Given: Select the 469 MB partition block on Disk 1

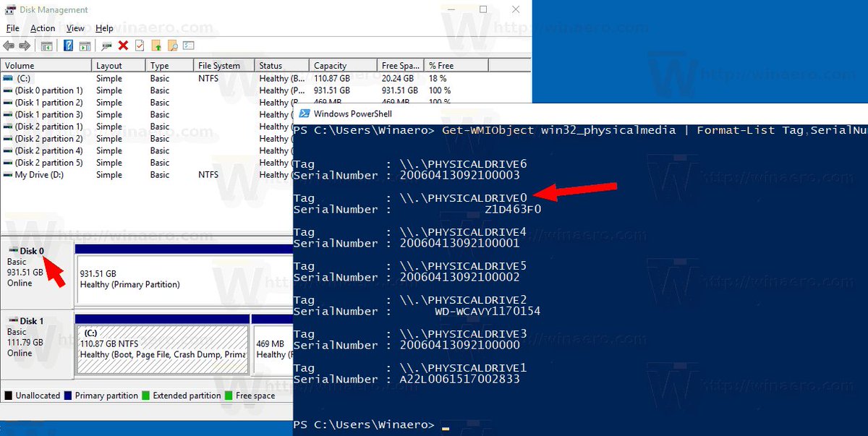Looking at the screenshot, I should (x=272, y=344).
